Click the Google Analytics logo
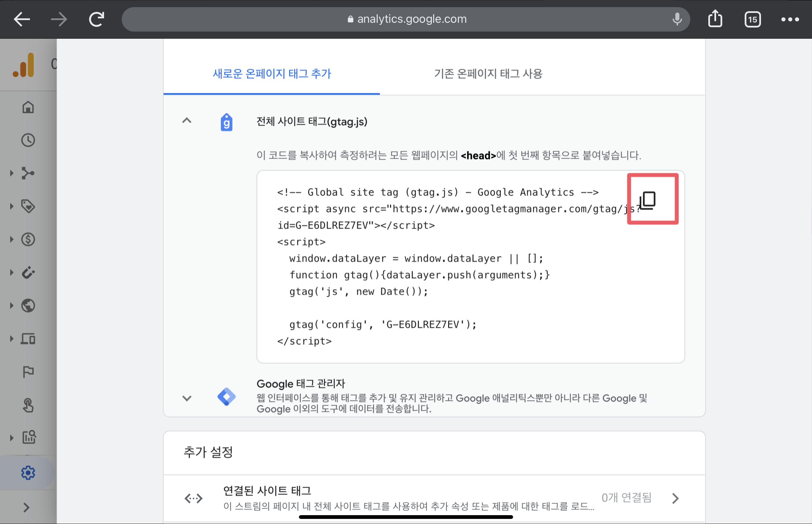The height and width of the screenshot is (524, 812). [24, 65]
